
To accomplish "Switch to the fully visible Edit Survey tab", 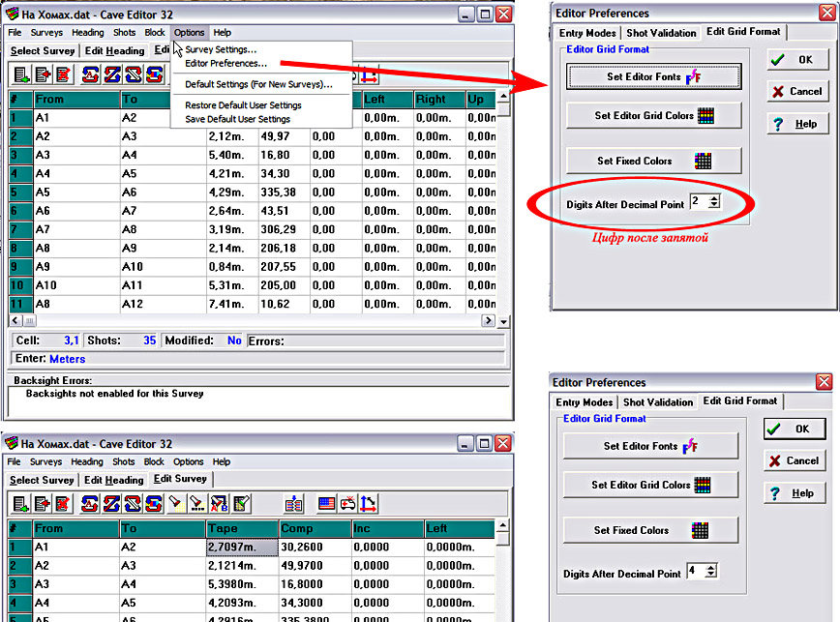I will 180,479.
